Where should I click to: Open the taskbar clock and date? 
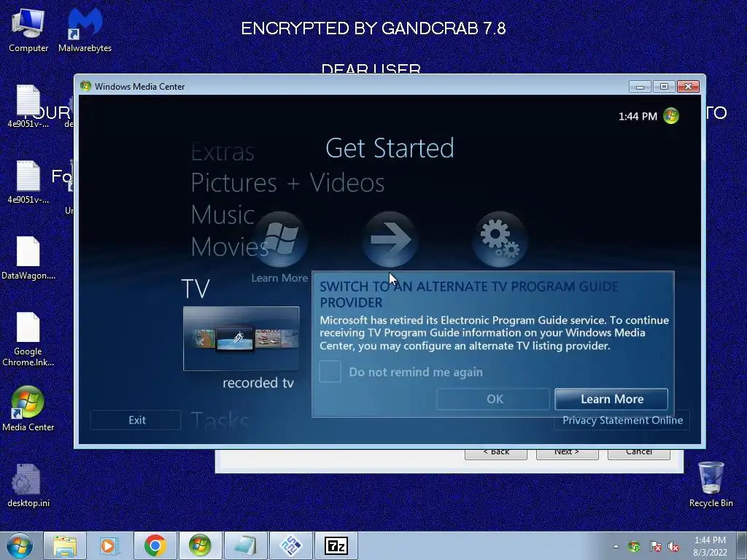tap(710, 546)
